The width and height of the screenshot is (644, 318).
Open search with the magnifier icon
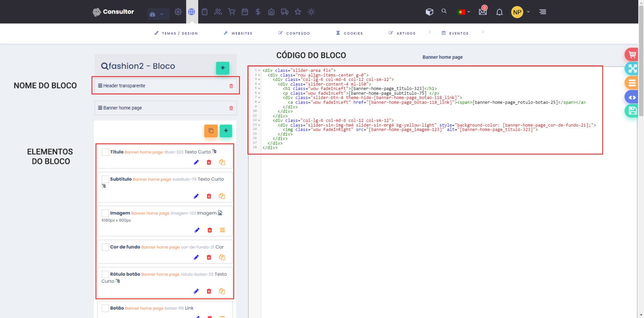(x=444, y=11)
